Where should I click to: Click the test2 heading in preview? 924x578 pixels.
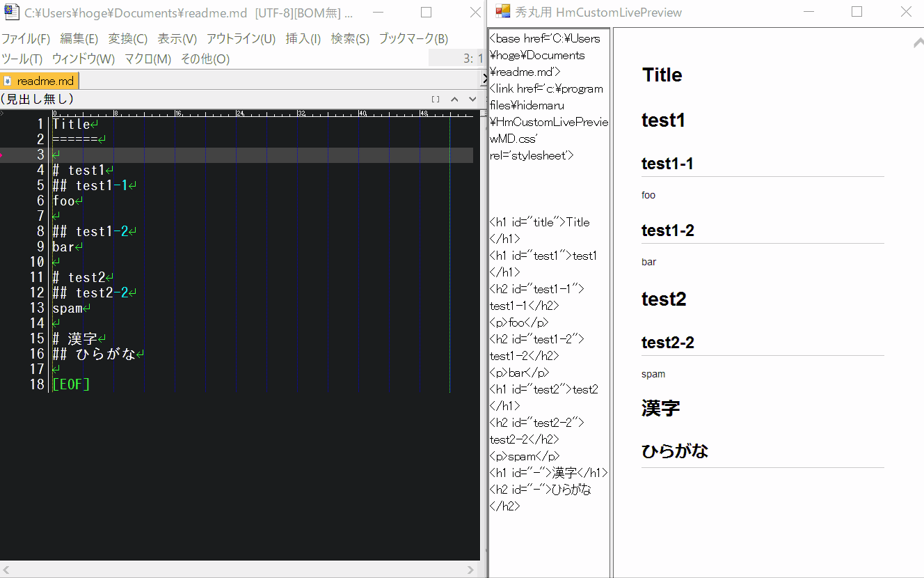point(664,299)
